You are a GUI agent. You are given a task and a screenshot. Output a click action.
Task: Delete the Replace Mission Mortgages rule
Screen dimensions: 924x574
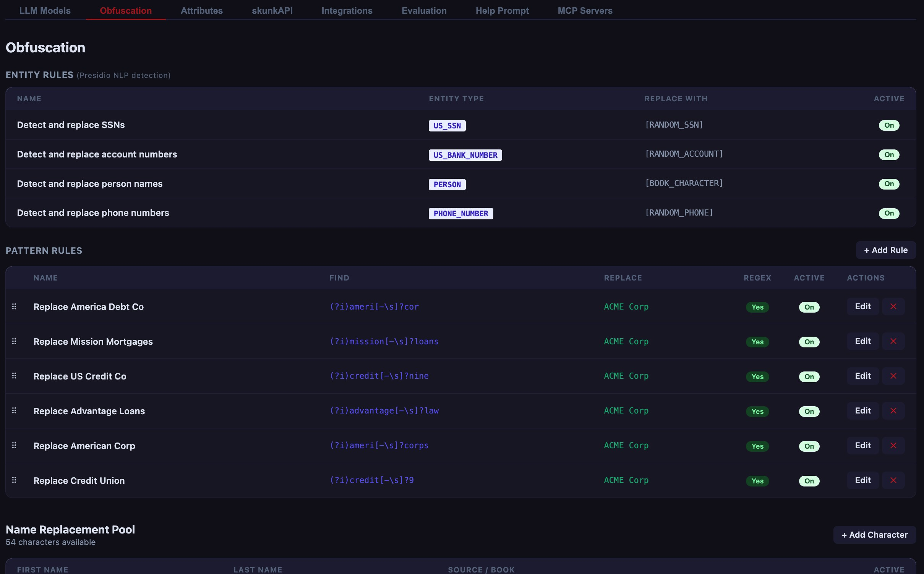[893, 341]
